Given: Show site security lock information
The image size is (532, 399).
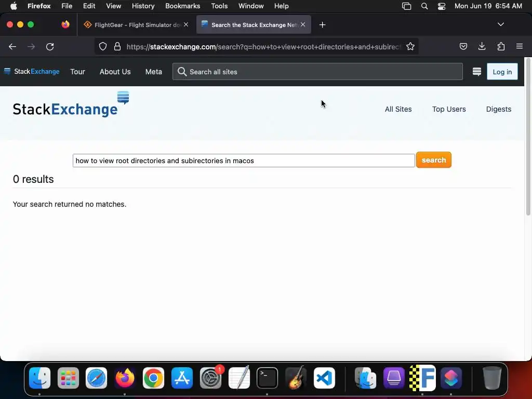Looking at the screenshot, I should 117,46.
